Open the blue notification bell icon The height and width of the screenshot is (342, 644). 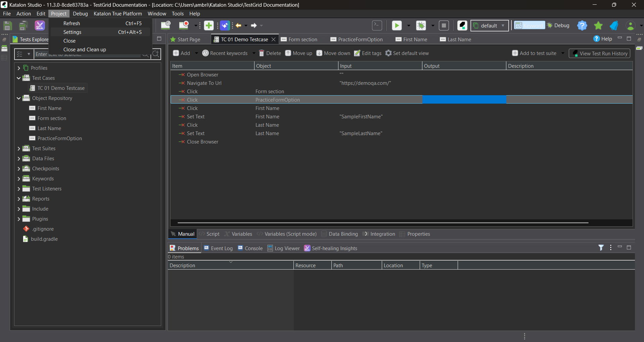(x=614, y=25)
